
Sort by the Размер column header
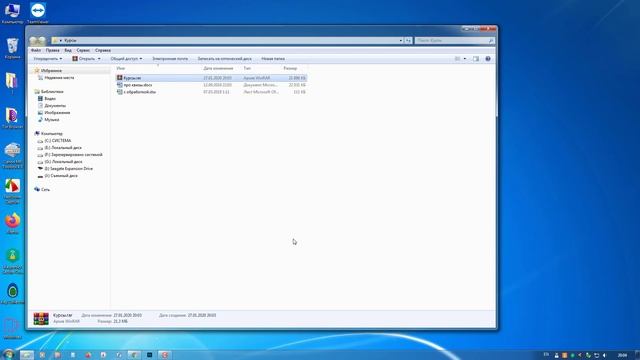290,69
